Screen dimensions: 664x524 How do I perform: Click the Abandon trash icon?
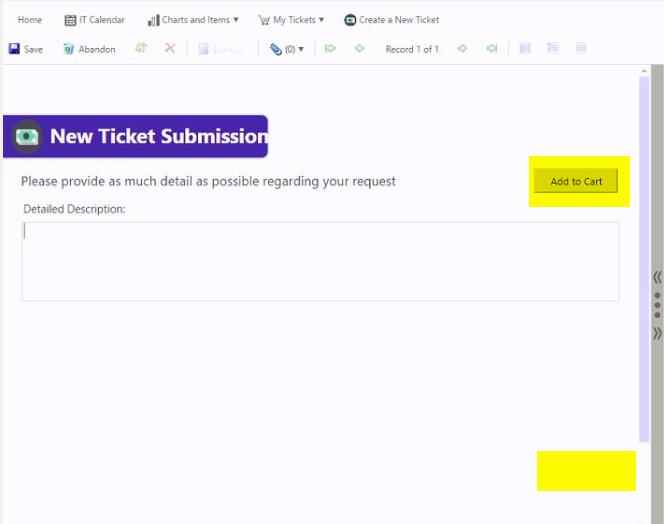click(x=69, y=49)
